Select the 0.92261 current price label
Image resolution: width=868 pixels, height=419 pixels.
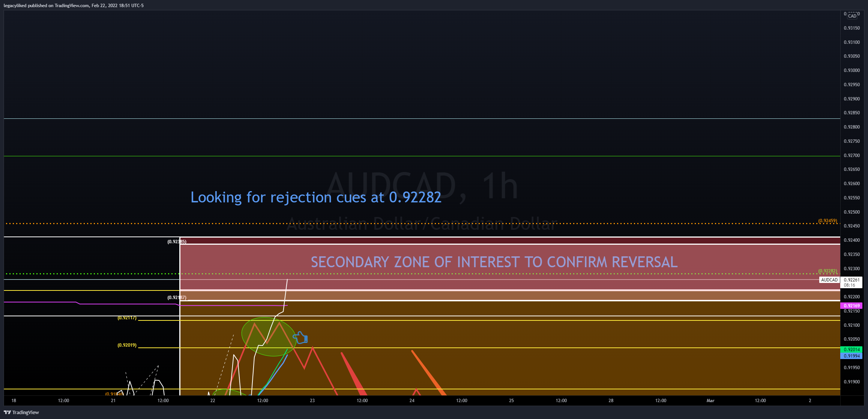851,280
